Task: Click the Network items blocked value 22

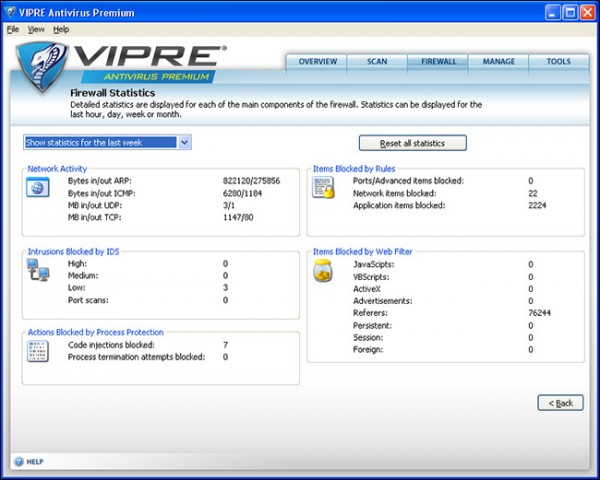Action: click(x=533, y=193)
